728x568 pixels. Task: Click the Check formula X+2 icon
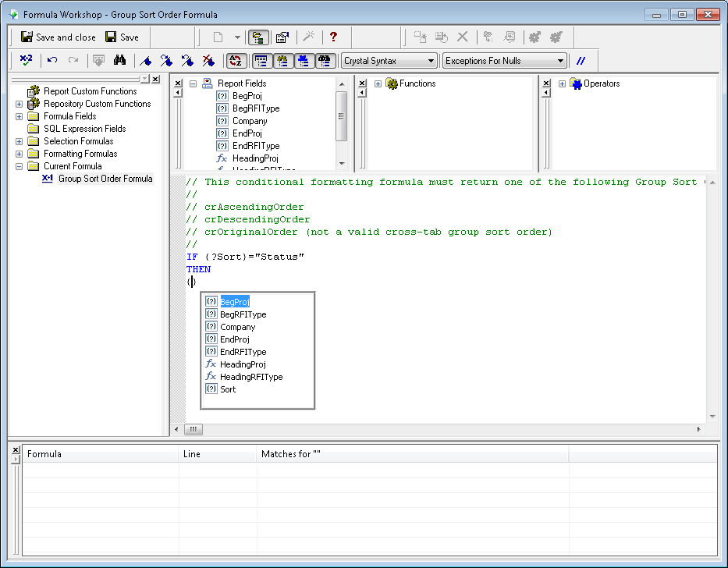click(26, 60)
